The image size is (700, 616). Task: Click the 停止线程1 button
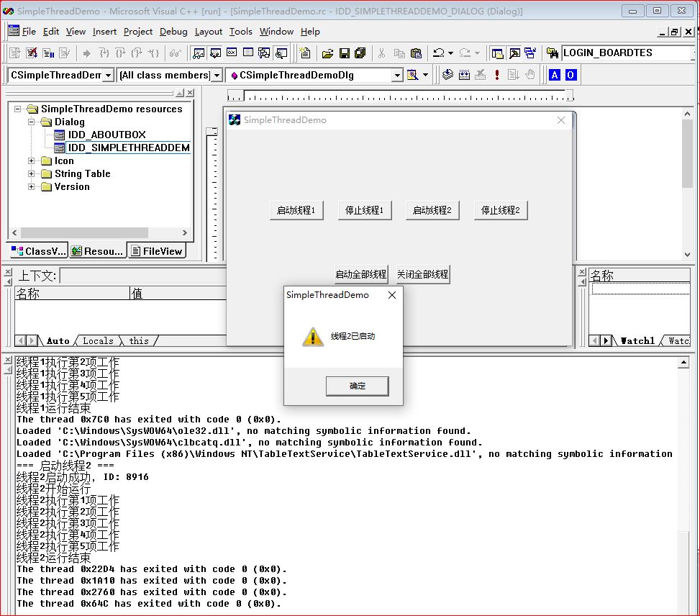tap(364, 210)
